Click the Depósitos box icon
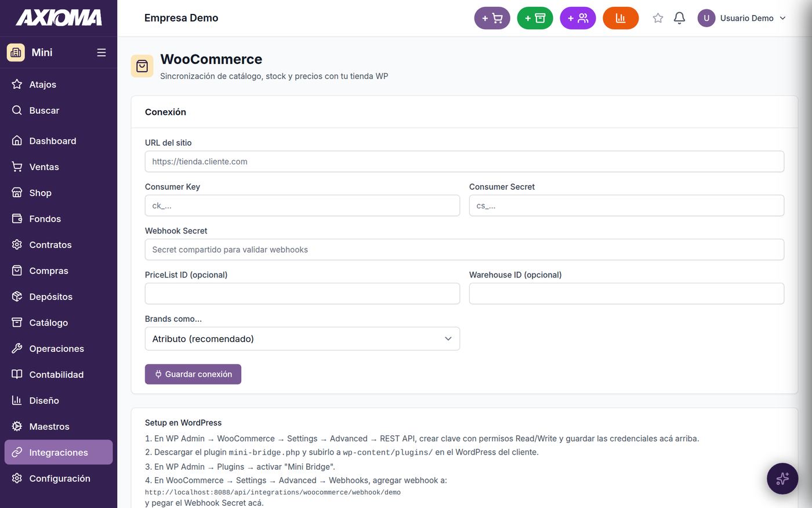The image size is (812, 508). [17, 296]
